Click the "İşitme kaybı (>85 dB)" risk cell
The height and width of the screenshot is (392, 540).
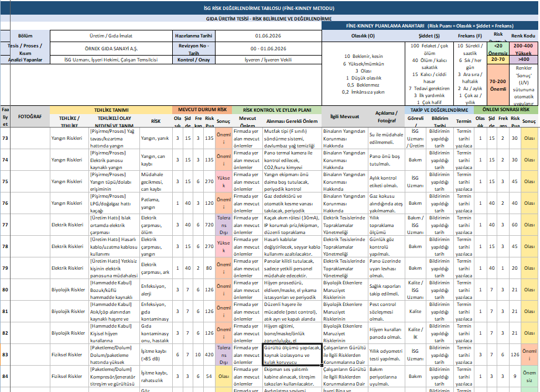click(156, 355)
